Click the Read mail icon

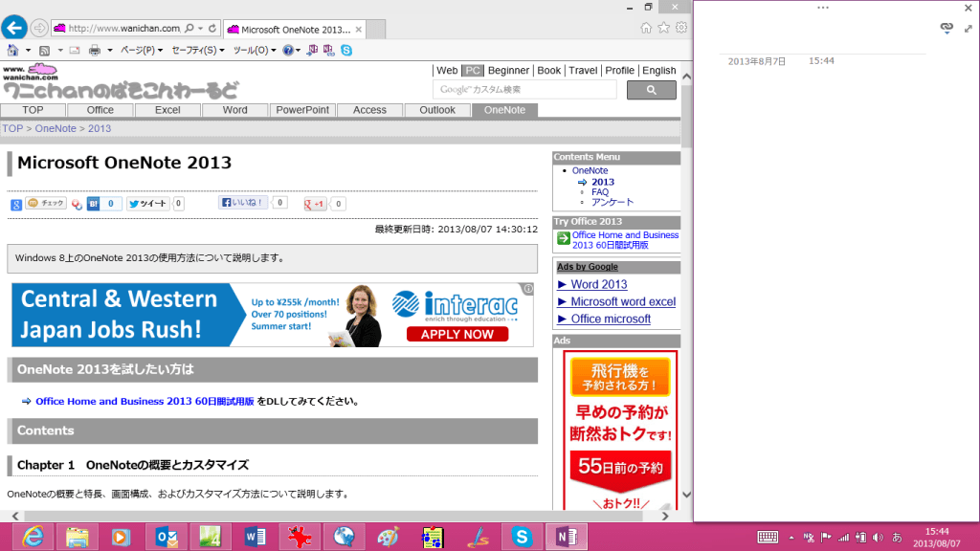coord(75,50)
